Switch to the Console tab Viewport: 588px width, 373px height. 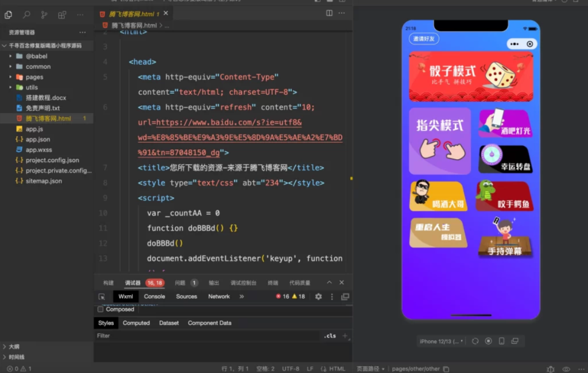(154, 297)
